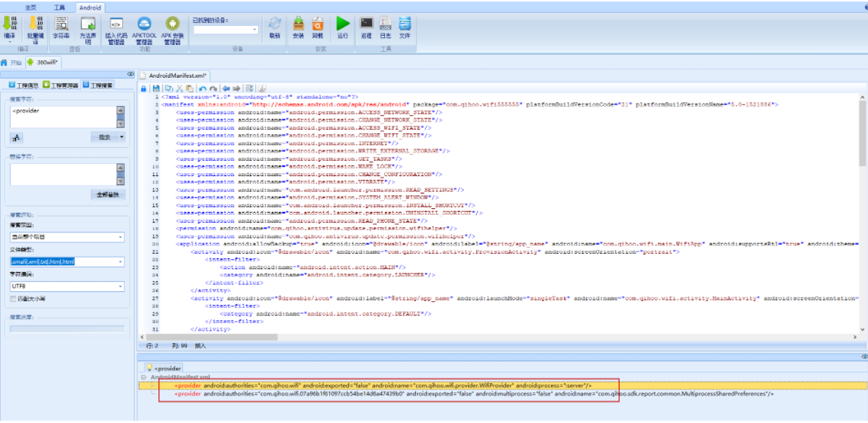Click the save icon in editor toolbar
Screen dimensions: 868x423
(156, 88)
